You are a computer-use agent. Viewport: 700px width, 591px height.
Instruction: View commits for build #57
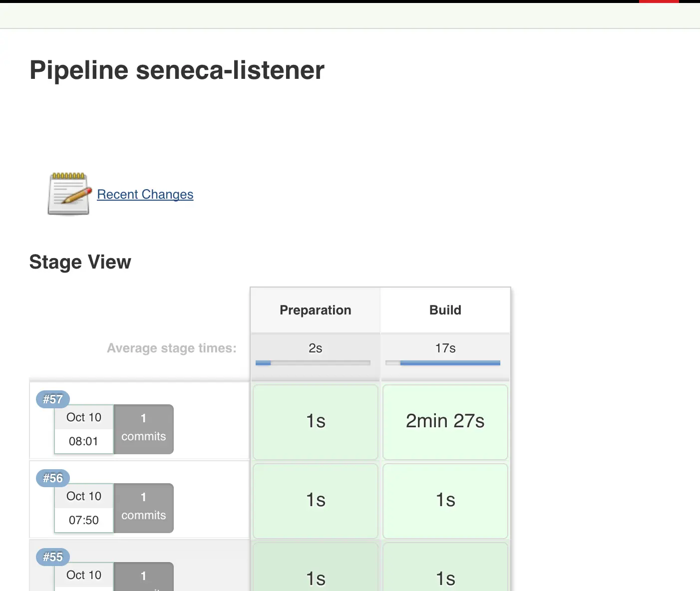pos(143,429)
